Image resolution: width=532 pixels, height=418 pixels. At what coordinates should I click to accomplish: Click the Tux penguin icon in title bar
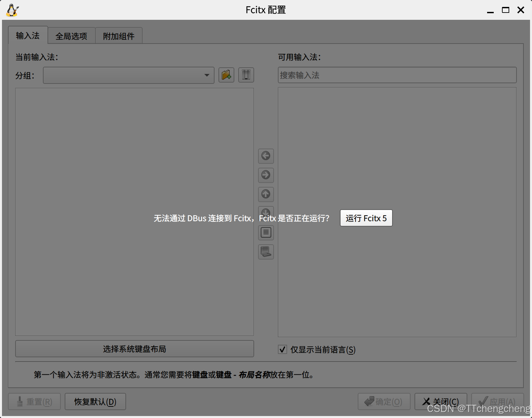(x=12, y=10)
